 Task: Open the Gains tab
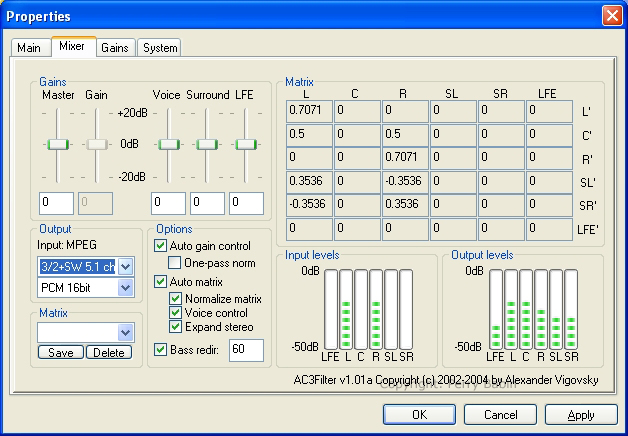115,47
